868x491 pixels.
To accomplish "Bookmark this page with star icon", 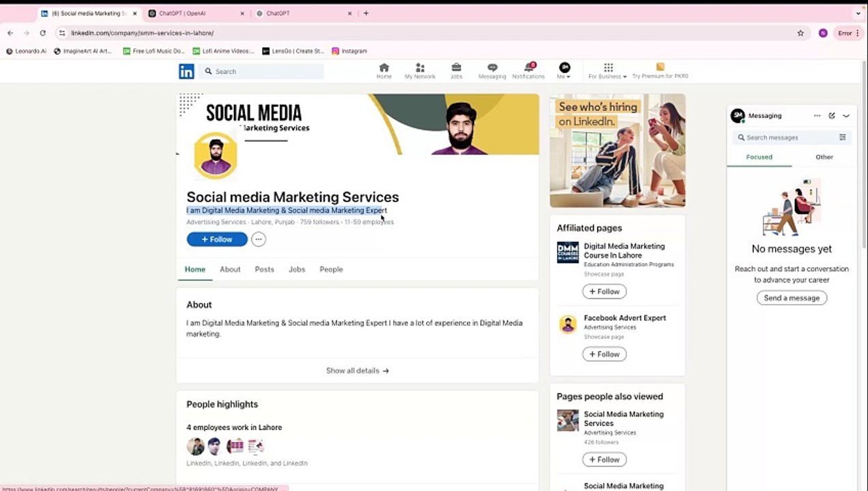I will [x=800, y=33].
